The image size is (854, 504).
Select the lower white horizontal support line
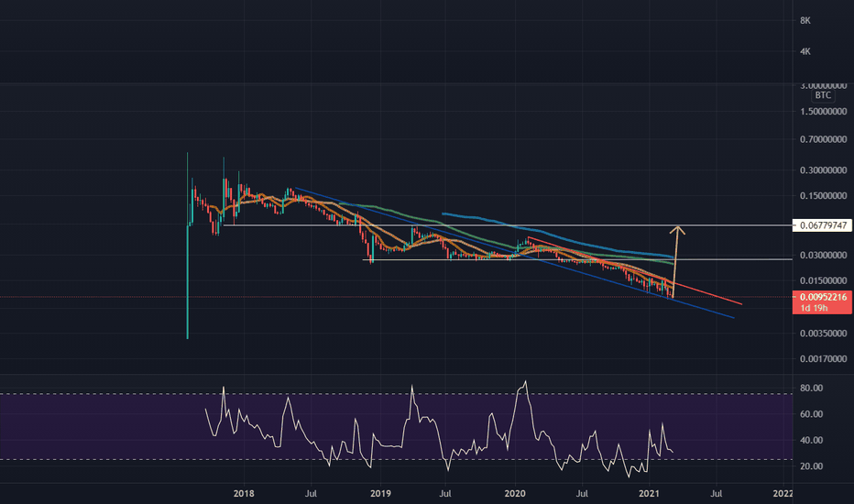577,259
